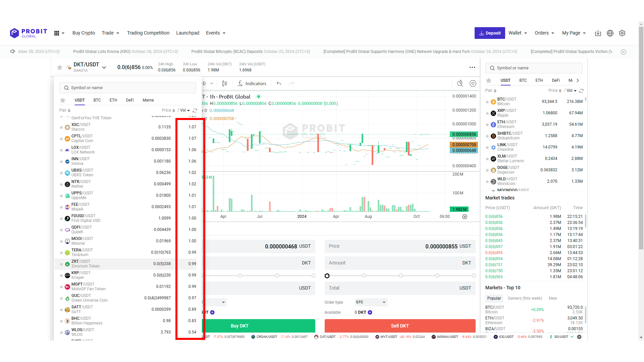
Task: Open chart Indicators
Action: pos(252,83)
